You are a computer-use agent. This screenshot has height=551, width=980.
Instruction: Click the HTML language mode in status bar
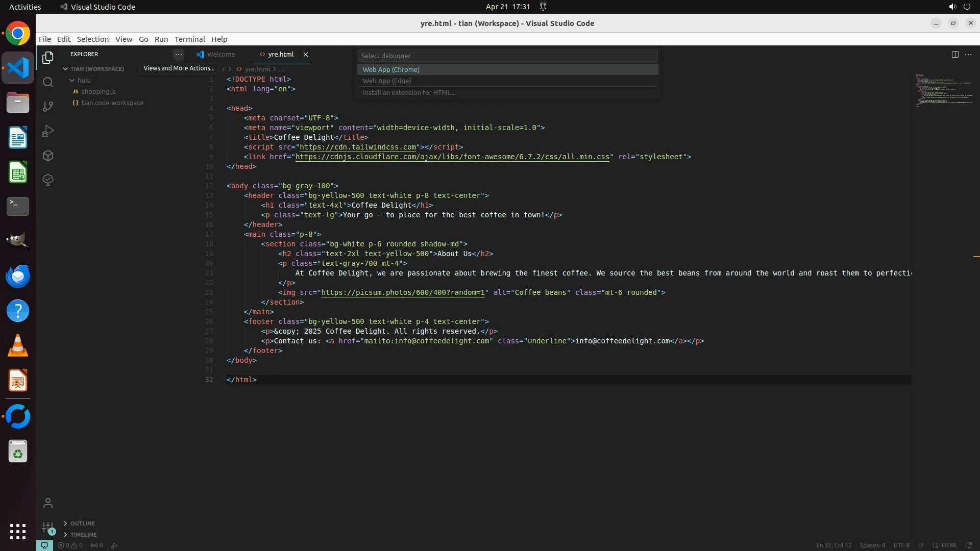click(x=949, y=545)
